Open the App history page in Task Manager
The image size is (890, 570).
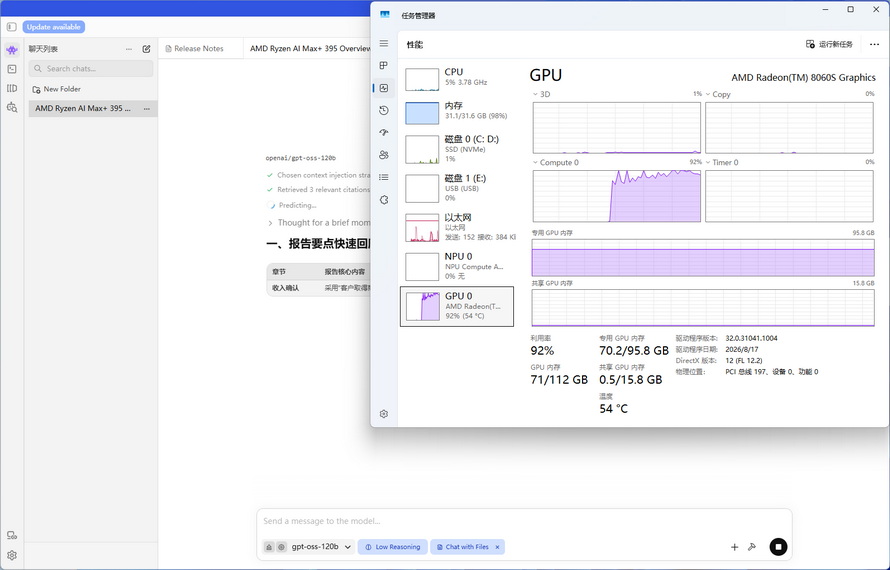(x=384, y=110)
